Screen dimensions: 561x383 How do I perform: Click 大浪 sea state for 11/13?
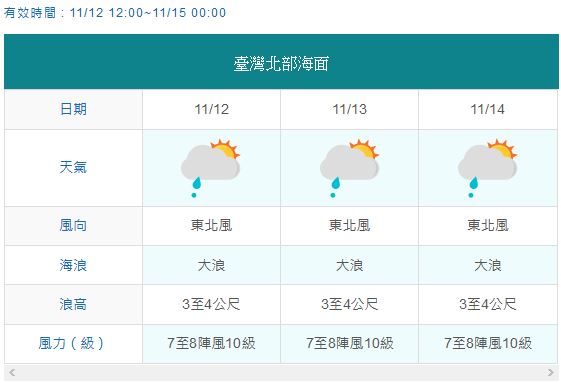(350, 265)
